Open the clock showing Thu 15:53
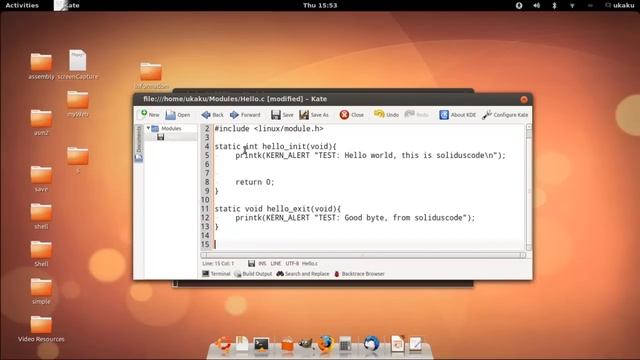Image resolution: width=640 pixels, height=360 pixels. click(x=320, y=5)
